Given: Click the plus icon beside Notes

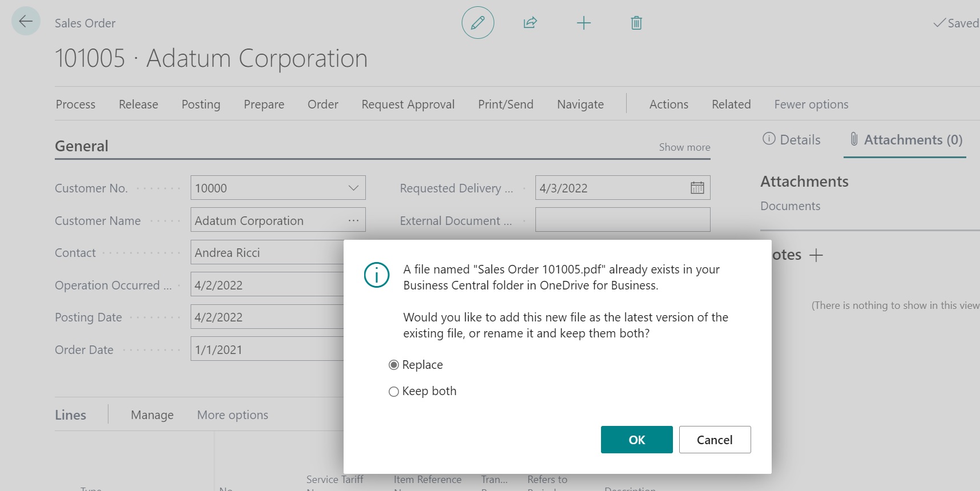Looking at the screenshot, I should (816, 255).
